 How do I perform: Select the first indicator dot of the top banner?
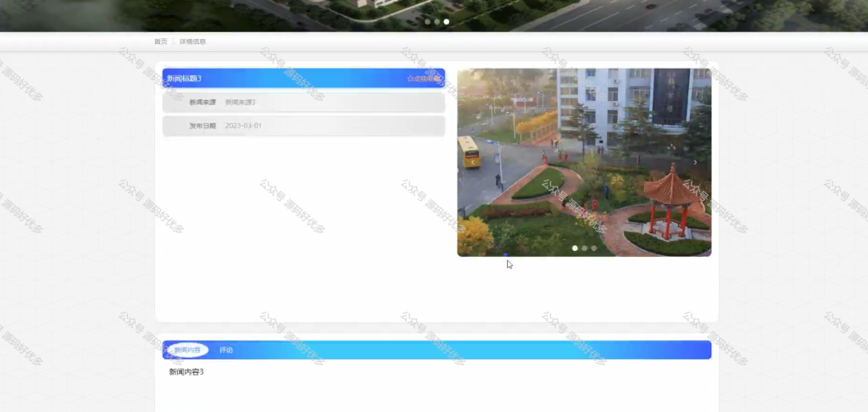tap(427, 22)
